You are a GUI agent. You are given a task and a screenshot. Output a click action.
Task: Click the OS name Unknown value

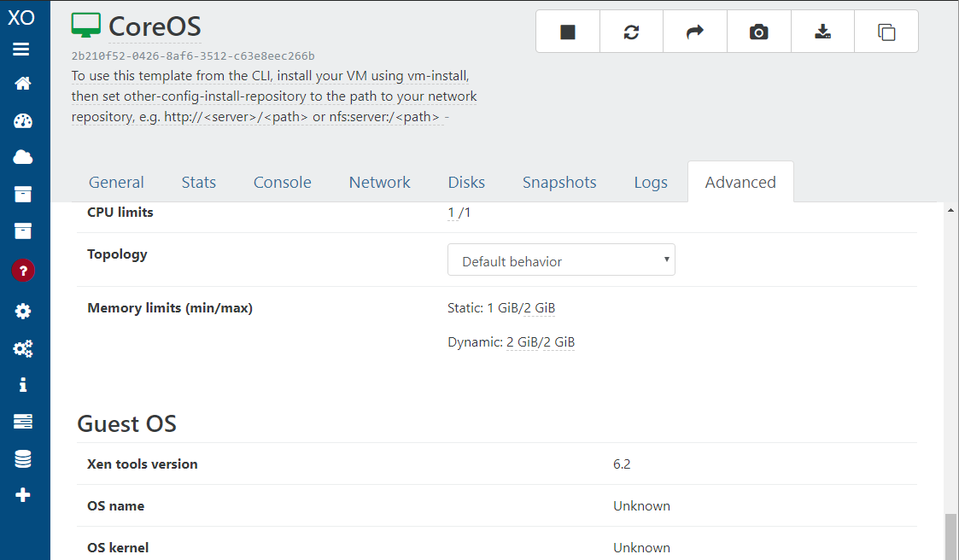(x=641, y=506)
